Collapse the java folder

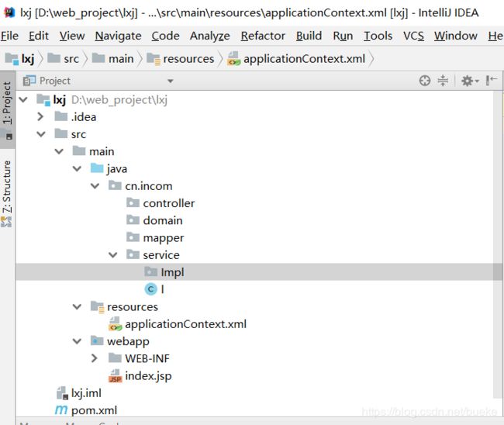coord(77,168)
